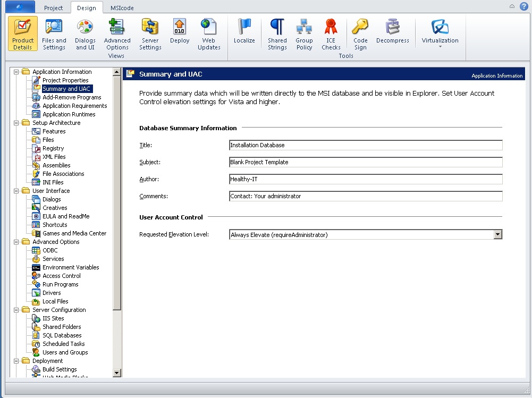Open Files and Settings view

(54, 33)
